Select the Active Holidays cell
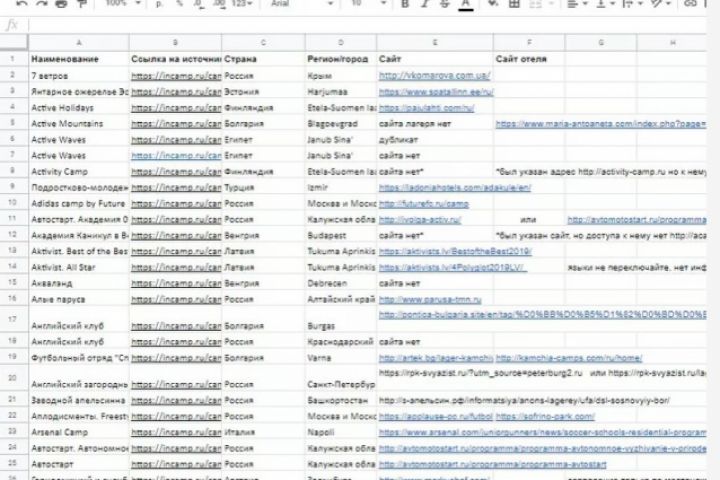The image size is (720, 480). [79, 108]
